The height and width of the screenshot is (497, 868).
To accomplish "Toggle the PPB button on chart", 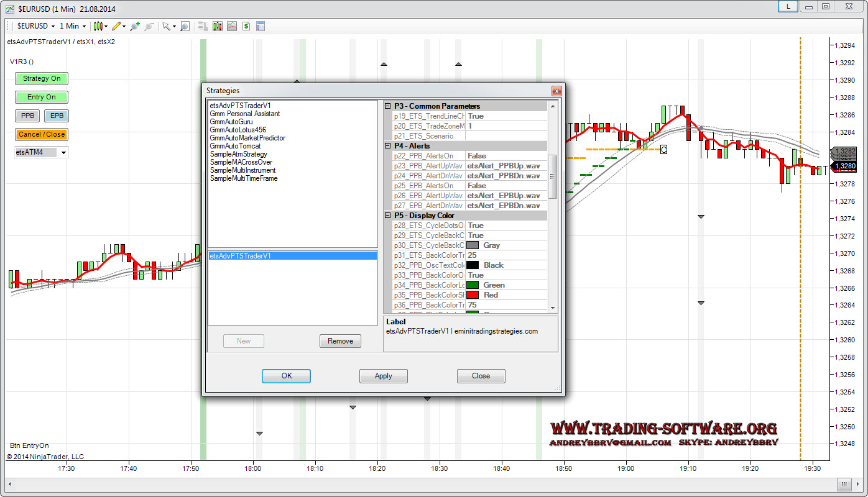I will 28,116.
